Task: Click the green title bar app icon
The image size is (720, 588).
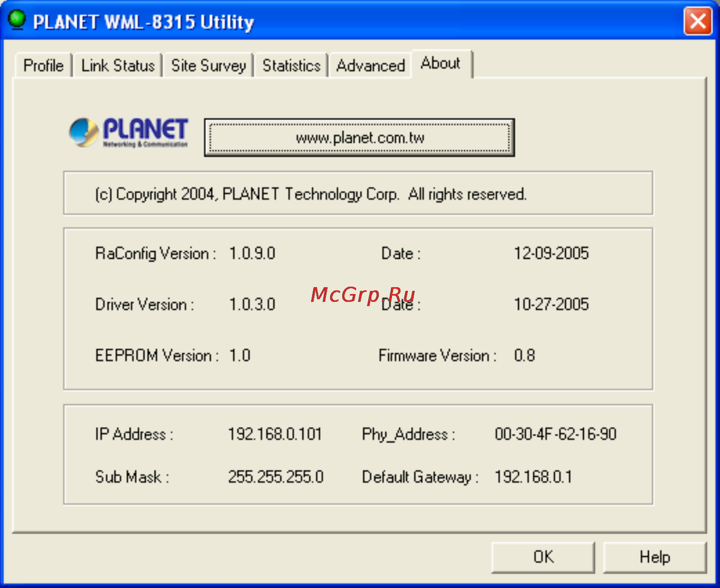Action: (x=17, y=20)
